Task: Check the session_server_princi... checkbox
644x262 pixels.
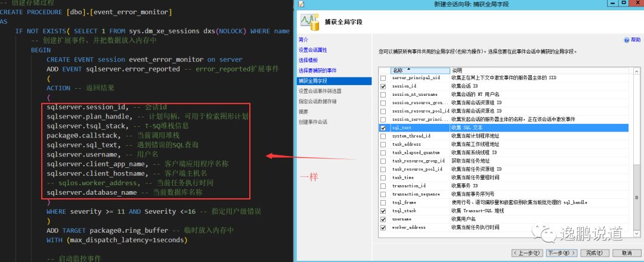Action: 383,119
